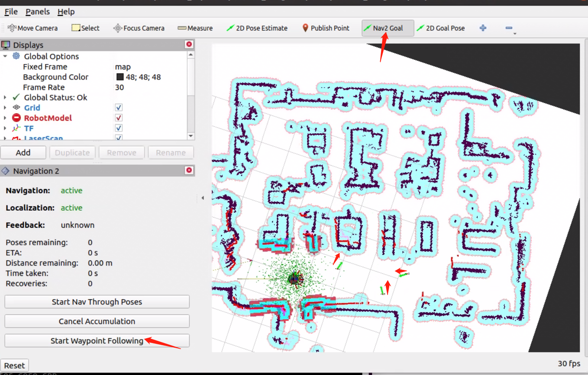This screenshot has width=588, height=375.
Task: Click the Displays panel monitor icon
Action: 6,45
